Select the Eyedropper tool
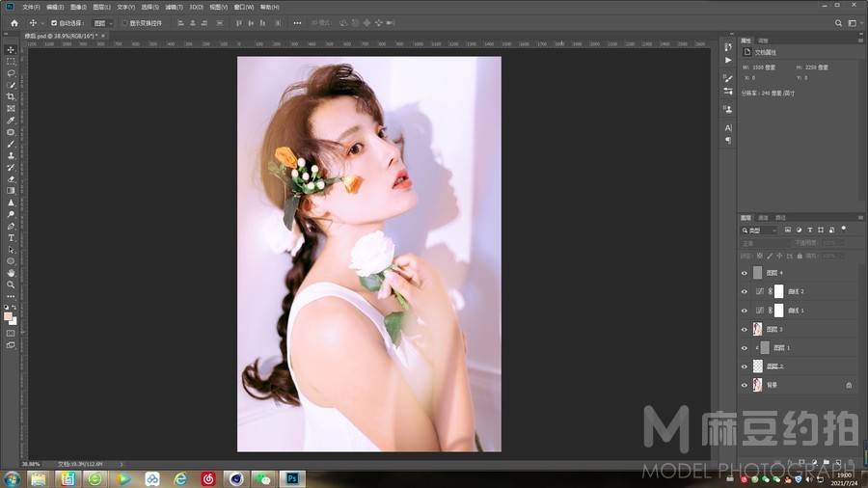The width and height of the screenshot is (868, 488). coord(11,120)
